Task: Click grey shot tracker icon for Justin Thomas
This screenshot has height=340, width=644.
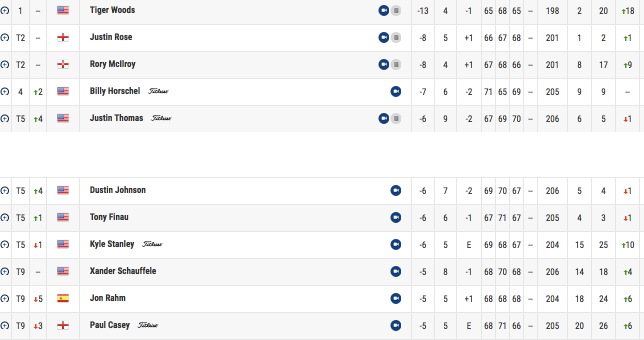Action: tap(396, 118)
